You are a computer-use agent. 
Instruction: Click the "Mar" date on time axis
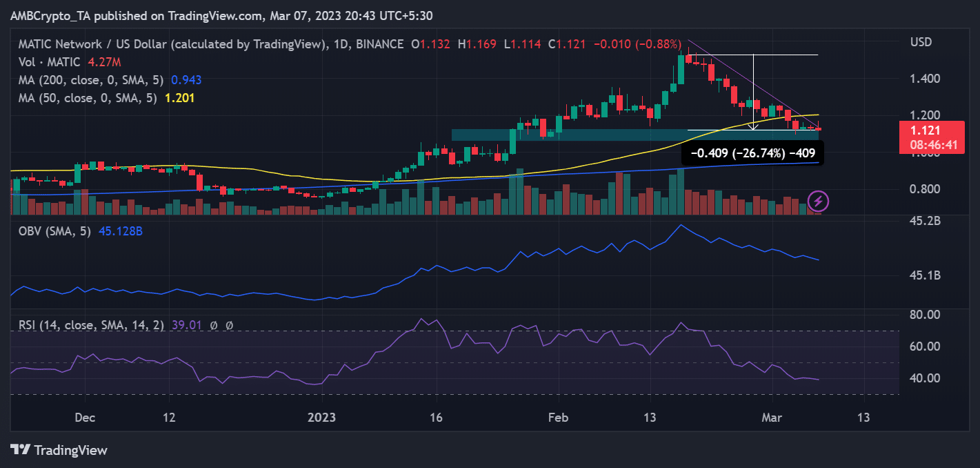point(772,418)
